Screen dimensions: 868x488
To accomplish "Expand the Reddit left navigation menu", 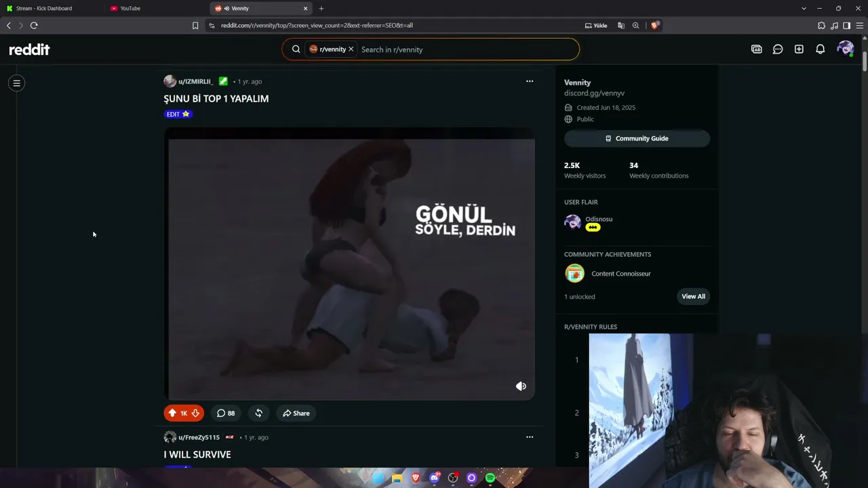I will pos(17,83).
